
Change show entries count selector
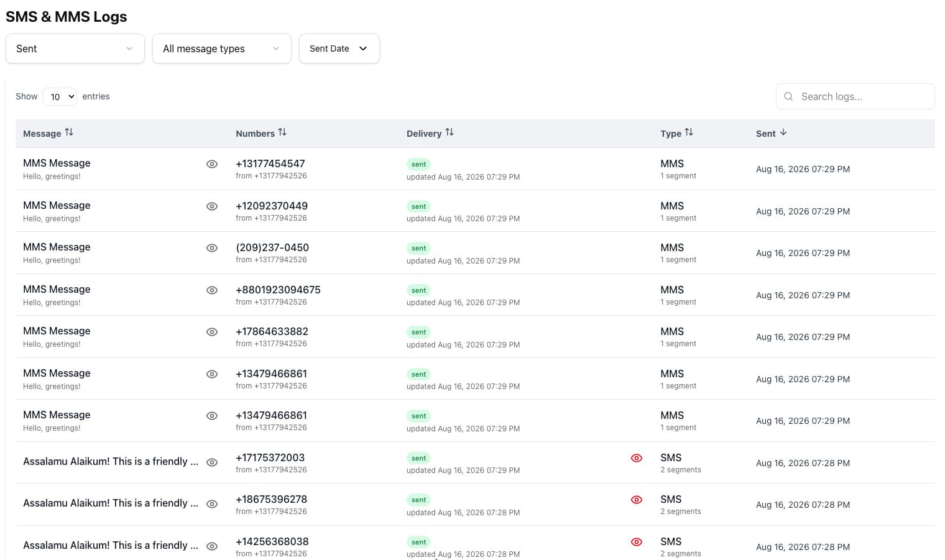(60, 96)
